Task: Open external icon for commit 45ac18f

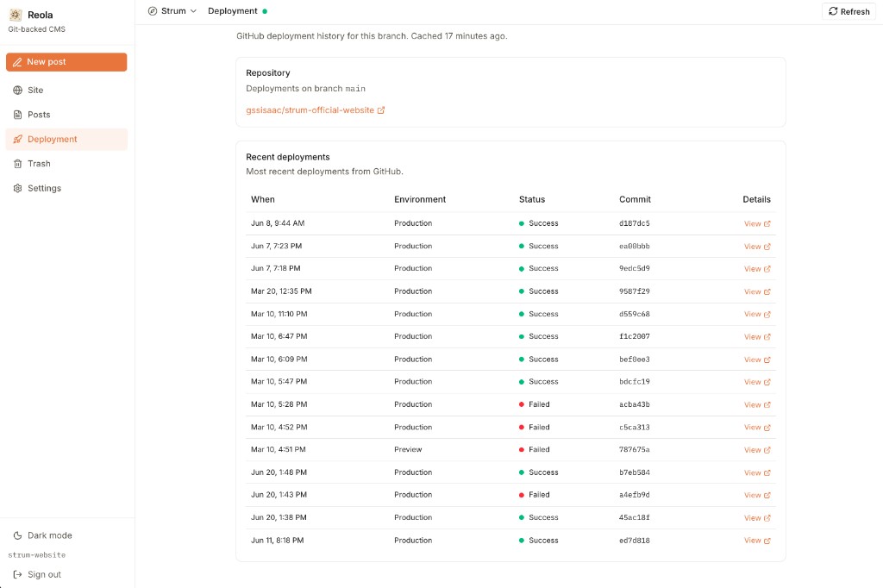Action: click(767, 518)
